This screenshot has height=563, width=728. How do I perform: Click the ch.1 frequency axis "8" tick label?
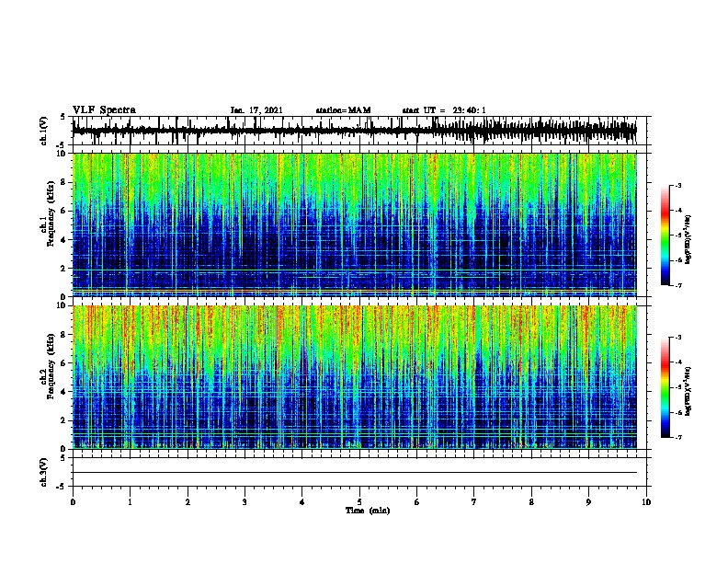click(x=63, y=182)
